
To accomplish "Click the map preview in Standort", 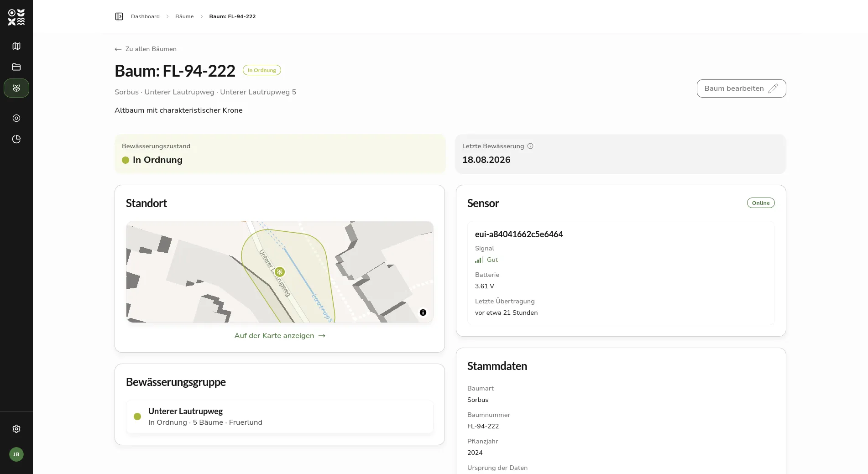I will click(280, 272).
